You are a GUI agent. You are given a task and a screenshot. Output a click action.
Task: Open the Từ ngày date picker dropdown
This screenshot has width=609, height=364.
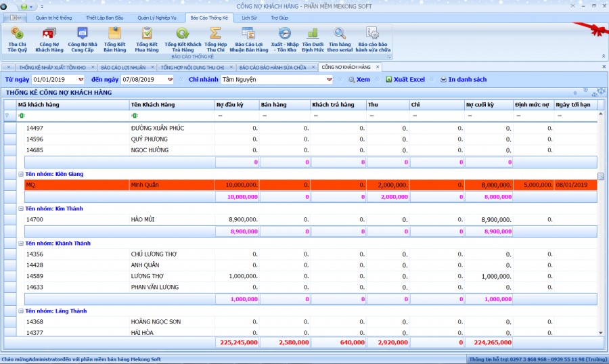[81, 80]
